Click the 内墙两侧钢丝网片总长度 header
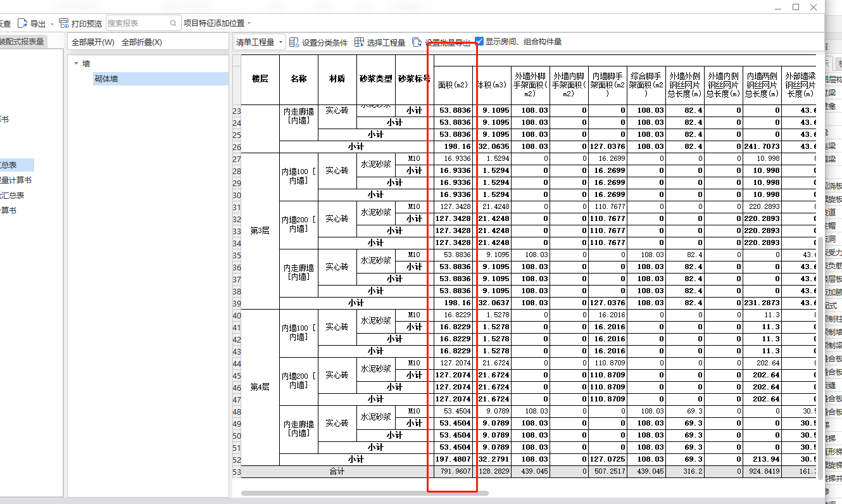842x504 pixels. click(762, 84)
